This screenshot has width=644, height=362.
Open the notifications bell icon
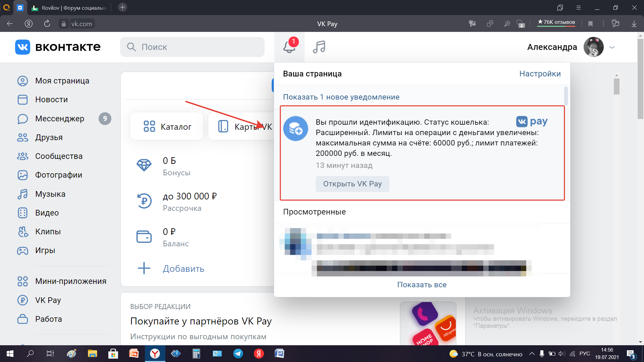289,47
